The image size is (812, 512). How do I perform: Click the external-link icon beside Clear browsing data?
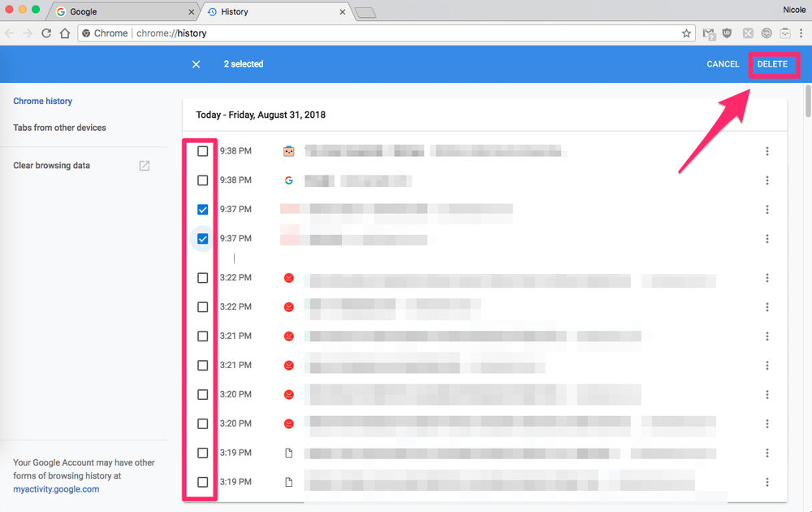(x=145, y=166)
